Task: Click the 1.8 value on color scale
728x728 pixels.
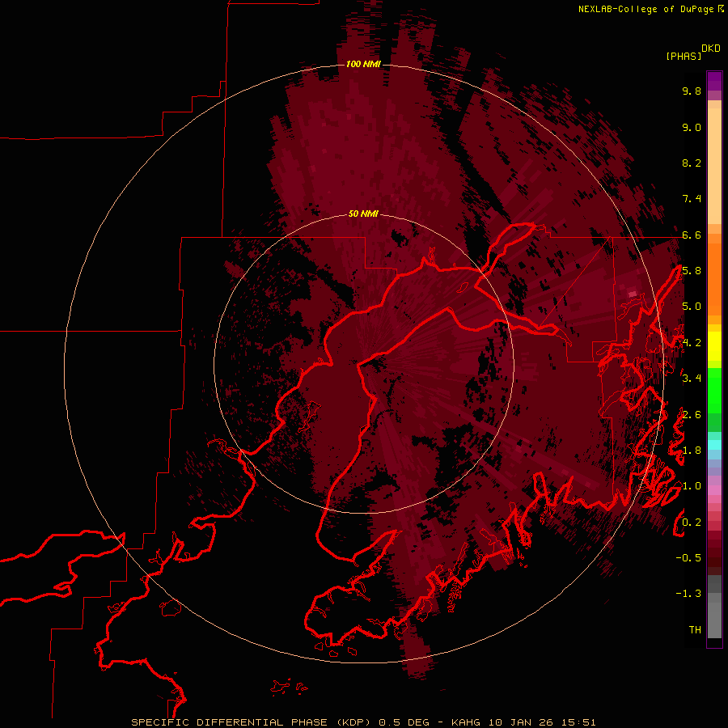Action: coord(692,451)
